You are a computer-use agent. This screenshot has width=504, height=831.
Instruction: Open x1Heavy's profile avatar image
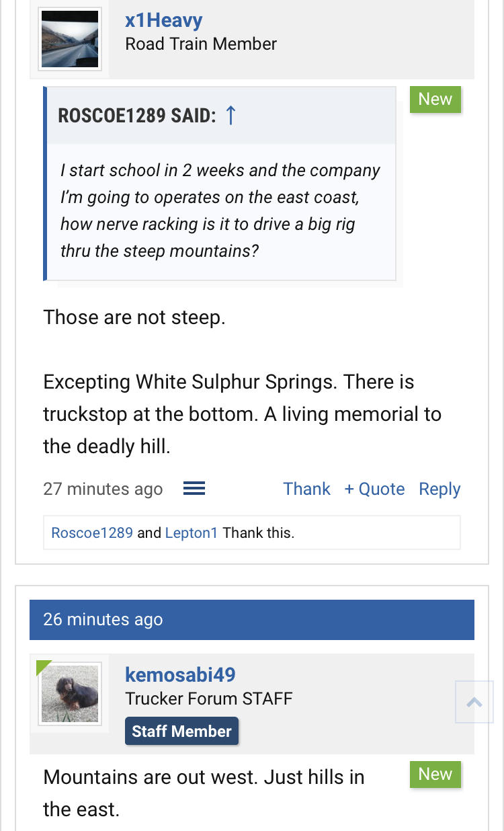tap(70, 39)
